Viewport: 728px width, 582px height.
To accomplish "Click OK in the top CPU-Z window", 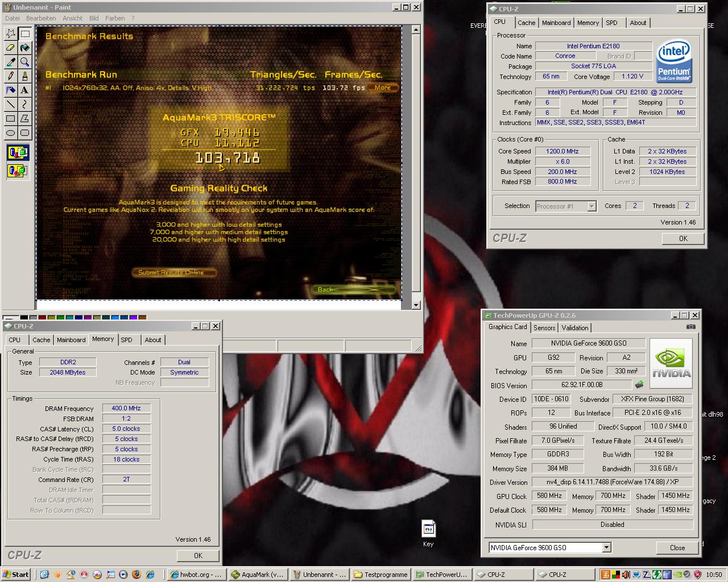I will pos(683,239).
